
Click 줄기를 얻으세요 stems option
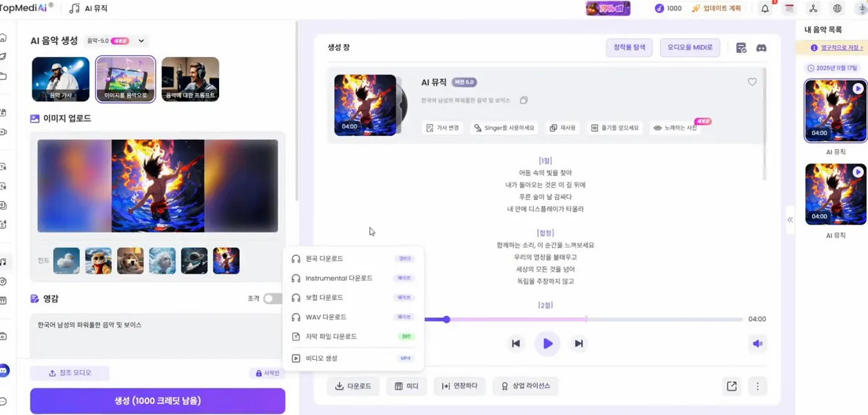point(614,128)
